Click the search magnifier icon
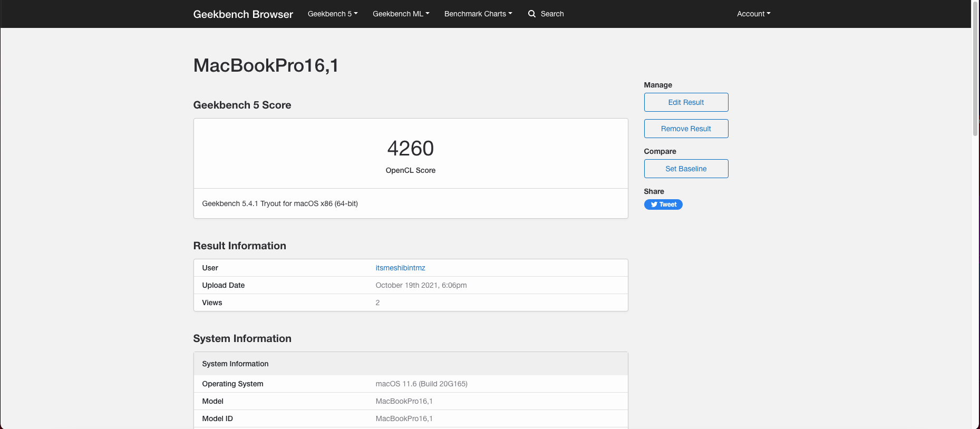The width and height of the screenshot is (980, 429). pos(532,14)
